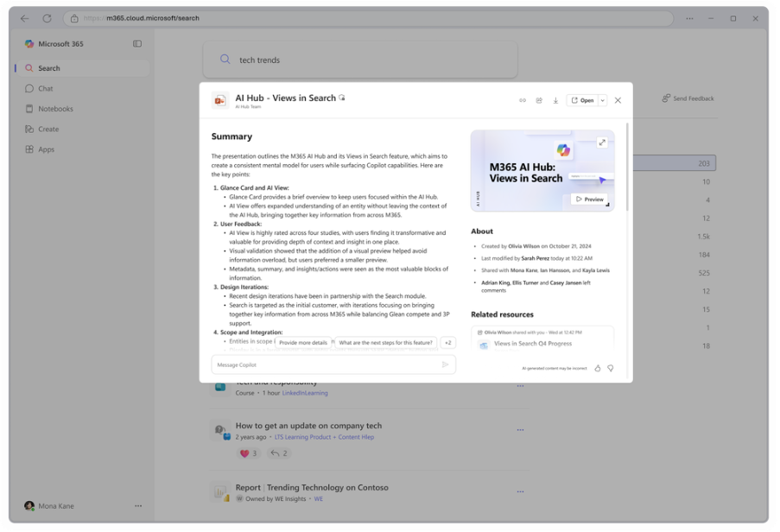Open the Notebooks section from the sidebar
780x532 pixels.
31,108
